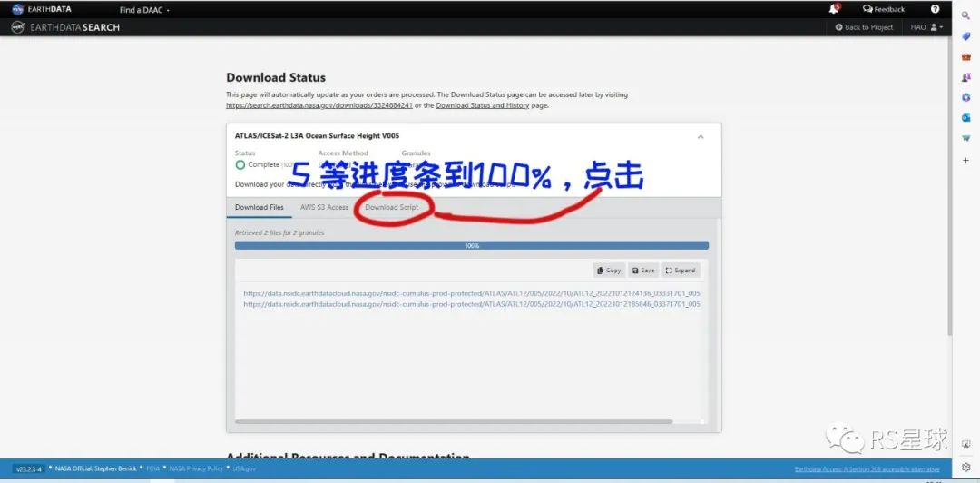Image resolution: width=980 pixels, height=483 pixels.
Task: Click browser sidebar search magnifier icon
Action: click(x=965, y=16)
